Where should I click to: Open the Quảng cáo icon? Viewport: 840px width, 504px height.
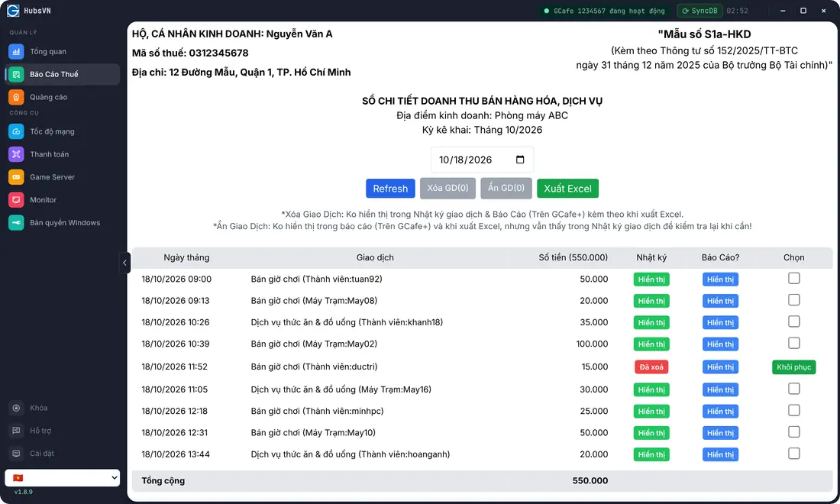[x=16, y=97]
